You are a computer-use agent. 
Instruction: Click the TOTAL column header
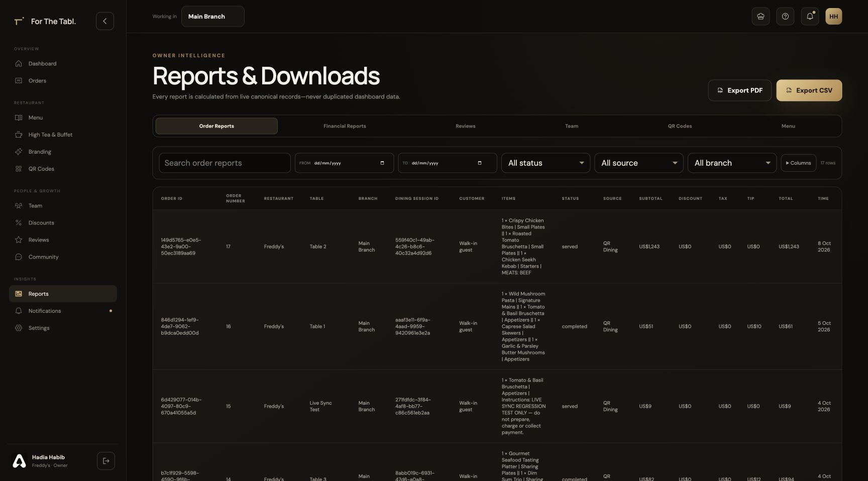[786, 199]
